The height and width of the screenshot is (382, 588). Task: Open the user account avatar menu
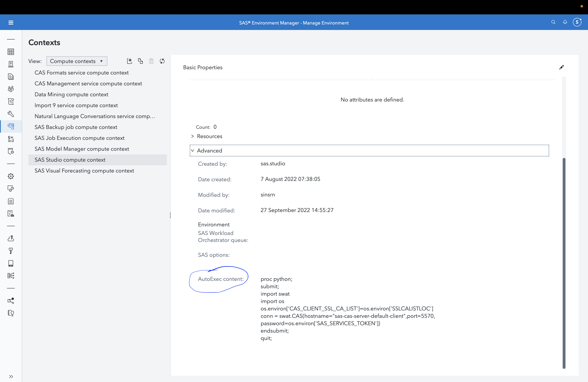click(577, 22)
